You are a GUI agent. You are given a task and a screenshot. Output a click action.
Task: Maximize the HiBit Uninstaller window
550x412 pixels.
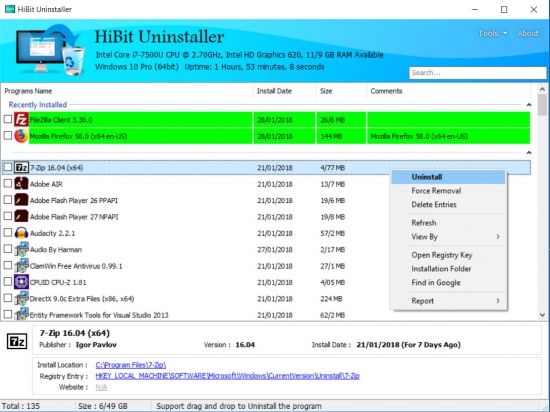[x=504, y=9]
